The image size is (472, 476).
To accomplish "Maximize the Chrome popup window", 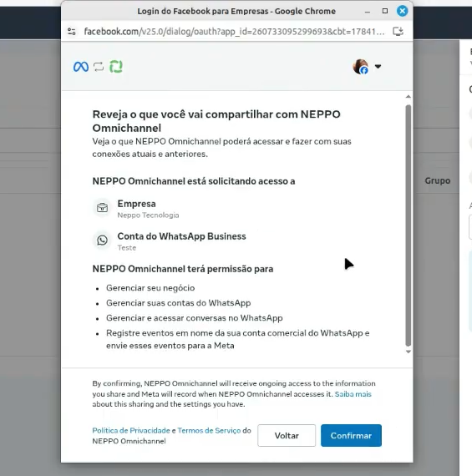I will tap(385, 11).
